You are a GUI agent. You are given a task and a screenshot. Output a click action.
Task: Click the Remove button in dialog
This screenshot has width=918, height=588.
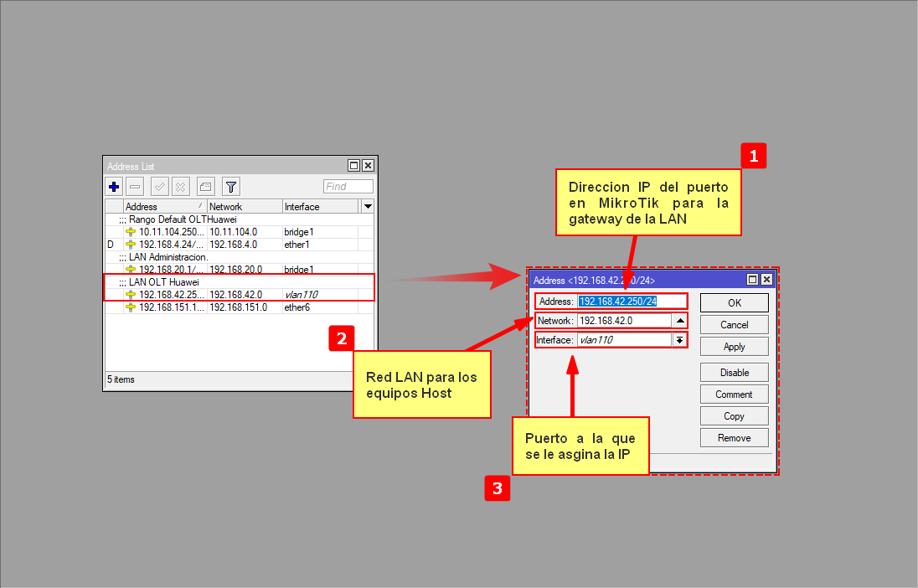pyautogui.click(x=734, y=438)
